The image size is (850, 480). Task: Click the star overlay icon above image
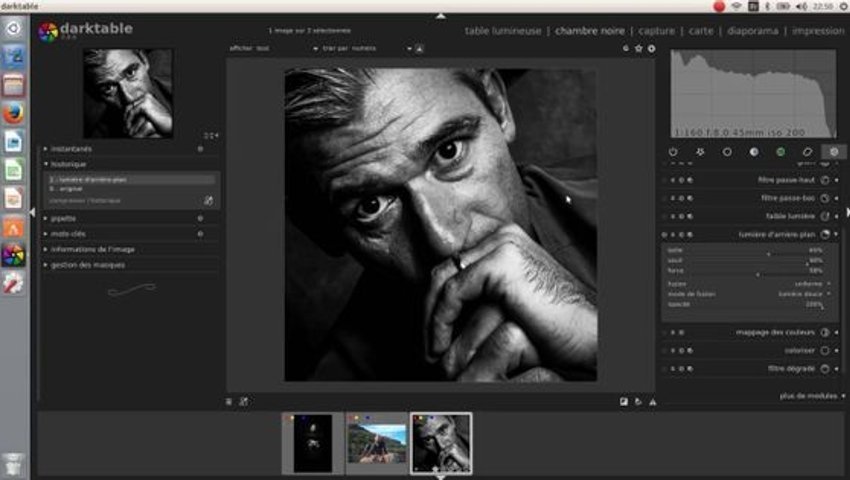click(639, 49)
